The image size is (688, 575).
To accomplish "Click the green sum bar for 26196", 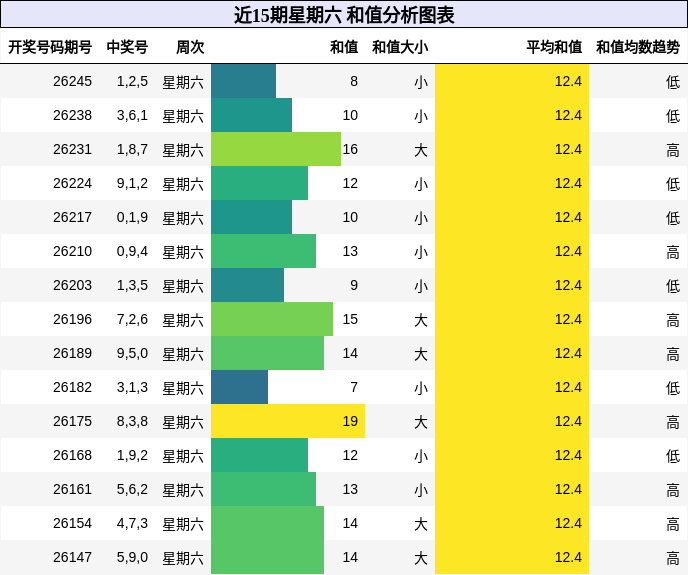I will click(272, 319).
